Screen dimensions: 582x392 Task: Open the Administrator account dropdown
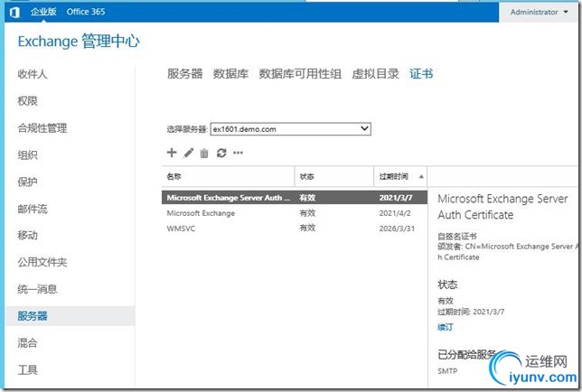(539, 13)
